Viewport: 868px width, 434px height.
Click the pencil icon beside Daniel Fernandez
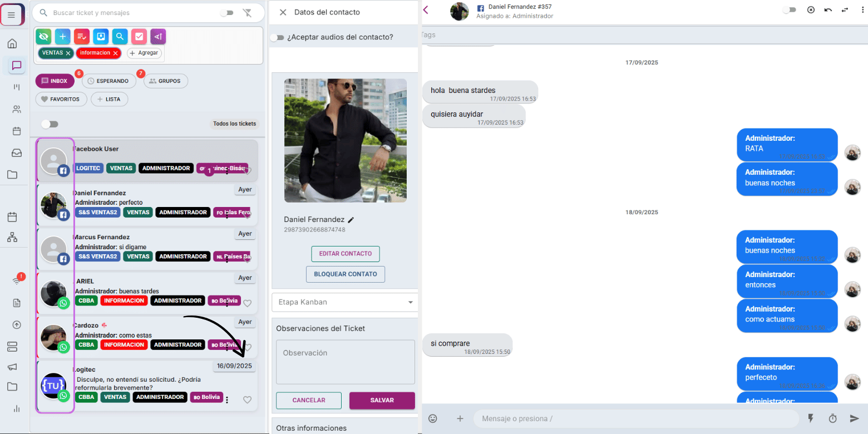point(351,220)
